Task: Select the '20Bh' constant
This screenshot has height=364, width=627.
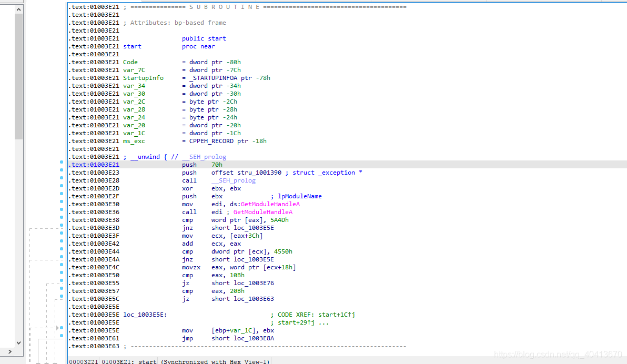Action: point(237,291)
